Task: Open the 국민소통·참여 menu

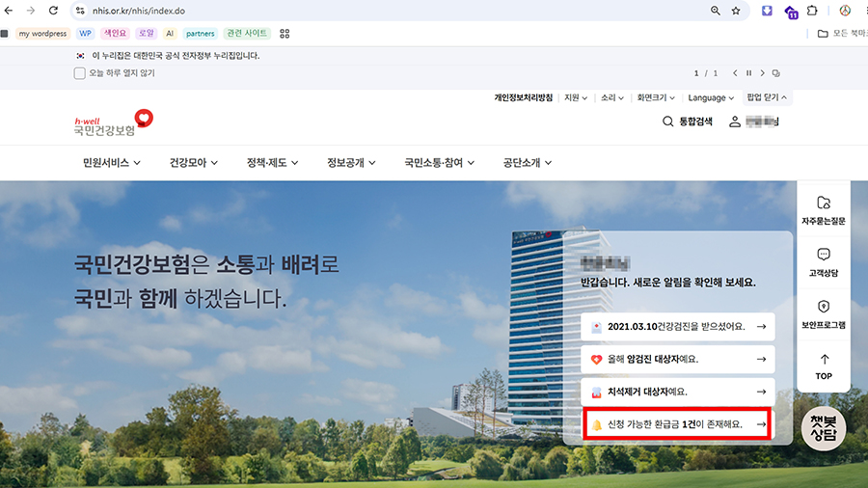Action: pyautogui.click(x=439, y=163)
